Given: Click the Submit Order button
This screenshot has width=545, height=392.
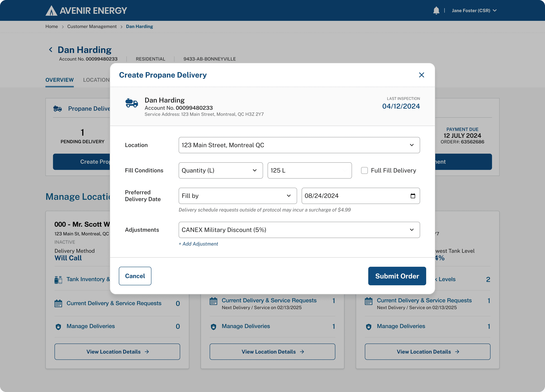Looking at the screenshot, I should [397, 276].
